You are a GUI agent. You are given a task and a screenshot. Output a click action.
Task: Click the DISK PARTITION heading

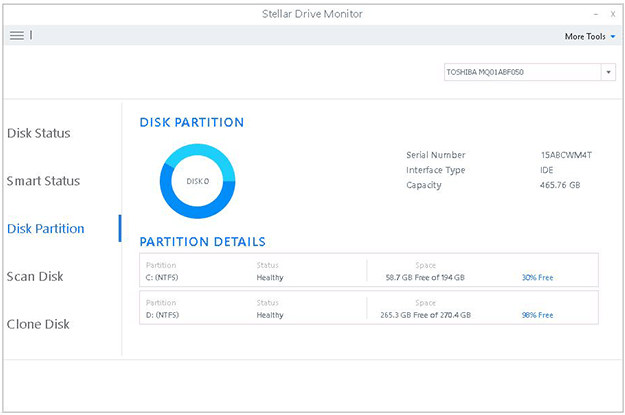tap(192, 122)
